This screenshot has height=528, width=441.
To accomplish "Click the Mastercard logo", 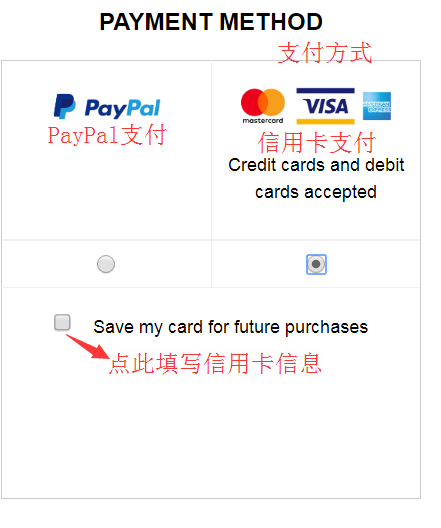I will (x=263, y=106).
